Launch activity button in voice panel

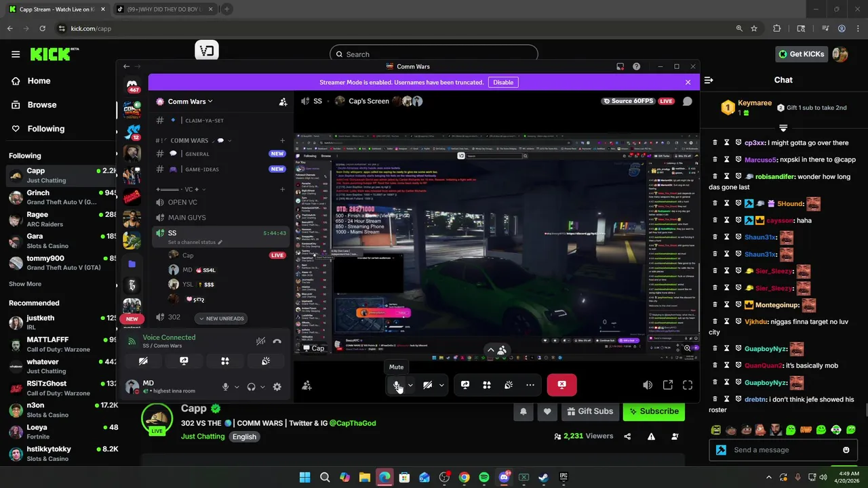(x=225, y=361)
